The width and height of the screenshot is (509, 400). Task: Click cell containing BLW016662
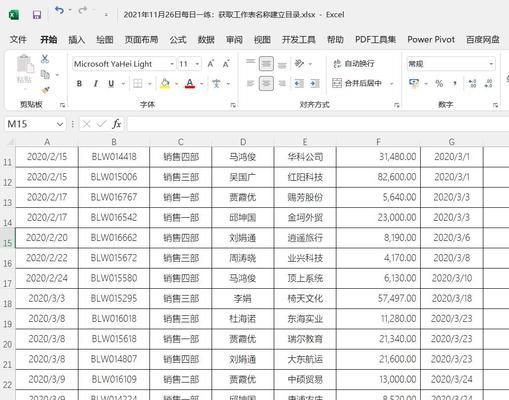point(114,238)
